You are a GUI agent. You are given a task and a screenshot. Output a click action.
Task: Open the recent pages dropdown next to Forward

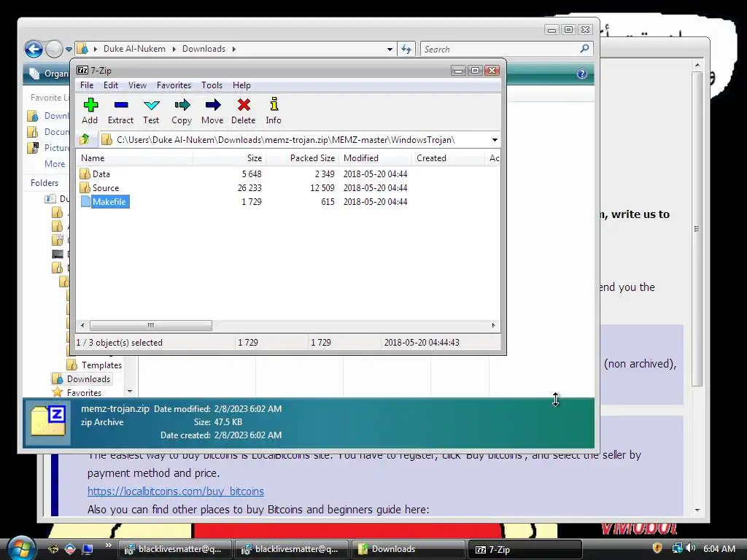(x=69, y=49)
